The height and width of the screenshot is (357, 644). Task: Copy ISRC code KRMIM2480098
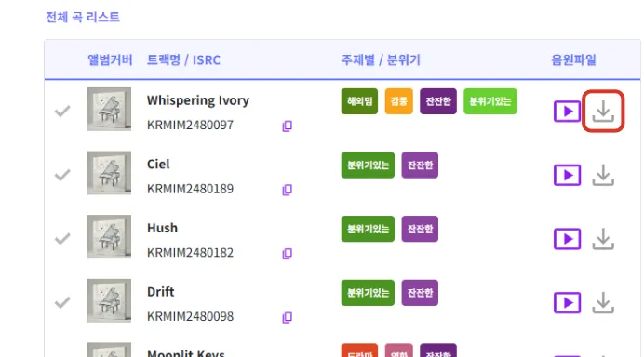(287, 318)
